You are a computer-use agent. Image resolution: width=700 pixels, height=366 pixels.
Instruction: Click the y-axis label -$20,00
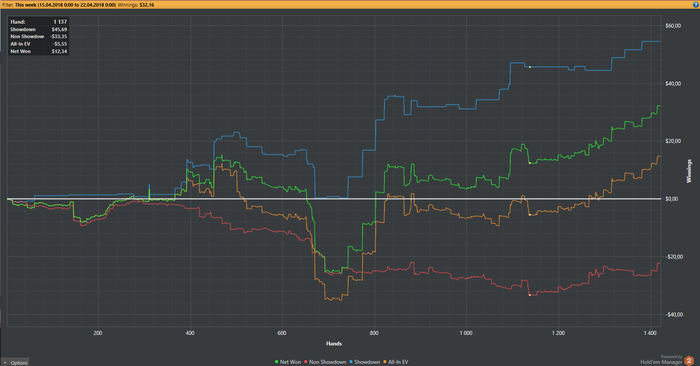click(674, 257)
